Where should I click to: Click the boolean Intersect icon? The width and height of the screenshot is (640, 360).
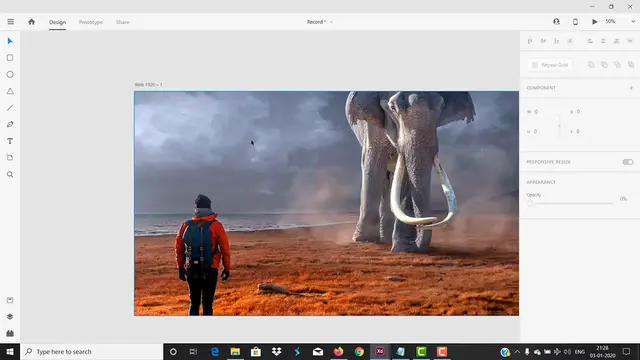pyautogui.click(x=618, y=64)
